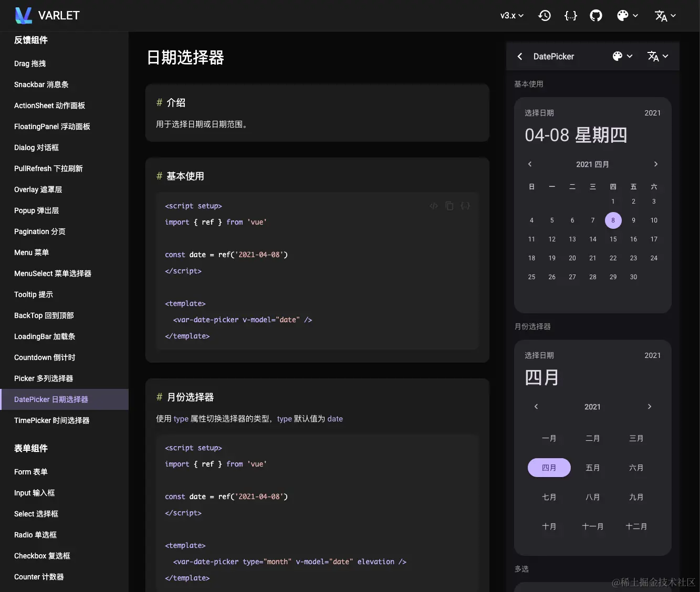Open Checkbox 复选框 sidebar item

pos(64,556)
